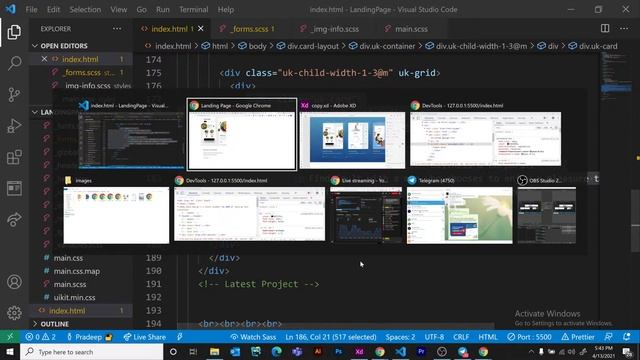Expand the Outline section
The image size is (640, 360).
[54, 324]
